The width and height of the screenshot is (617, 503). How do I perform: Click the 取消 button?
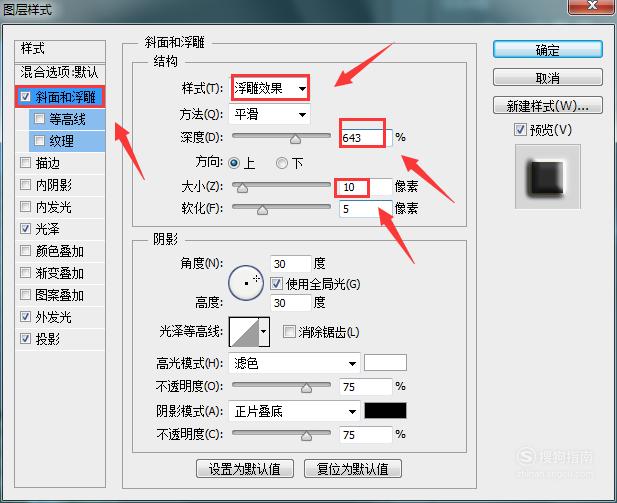click(x=547, y=78)
